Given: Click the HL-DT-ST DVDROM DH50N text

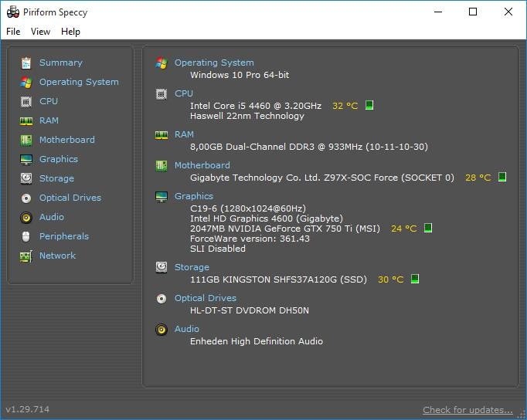Looking at the screenshot, I should (250, 310).
